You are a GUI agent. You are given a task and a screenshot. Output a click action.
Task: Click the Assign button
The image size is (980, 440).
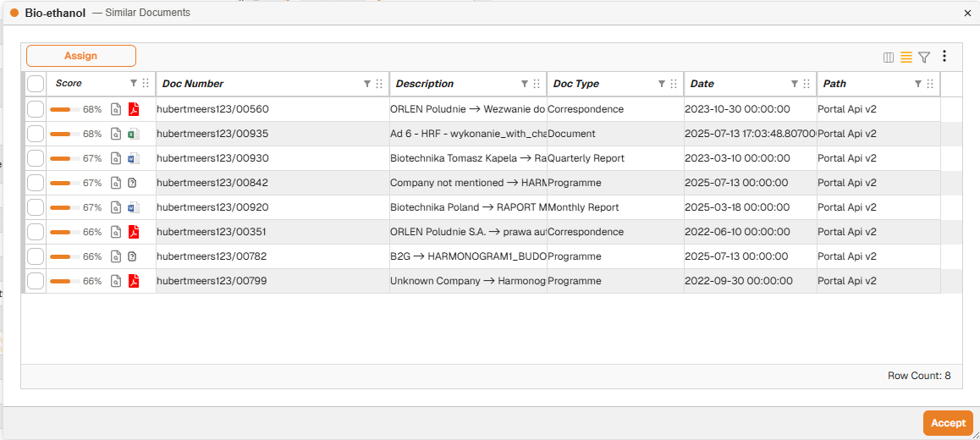[x=81, y=56]
